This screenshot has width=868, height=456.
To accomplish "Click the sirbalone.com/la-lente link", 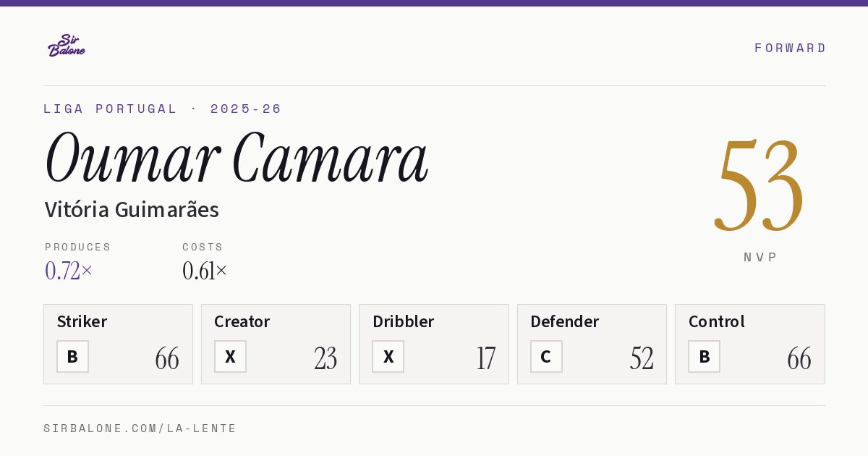I will tap(140, 428).
